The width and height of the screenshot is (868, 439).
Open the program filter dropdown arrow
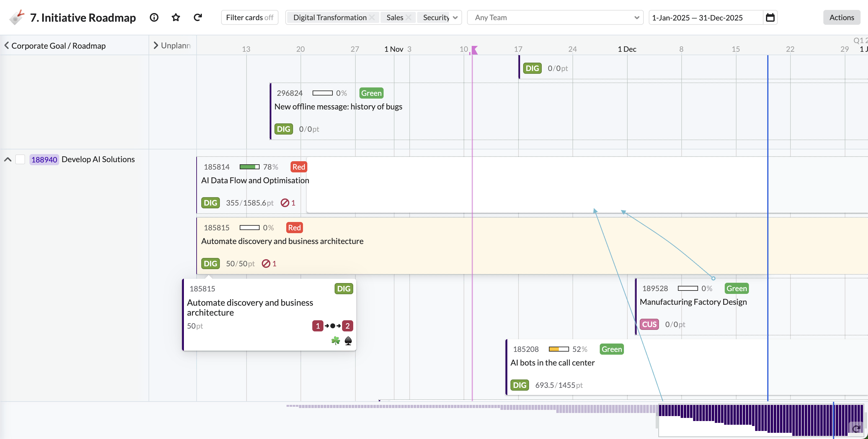[455, 18]
